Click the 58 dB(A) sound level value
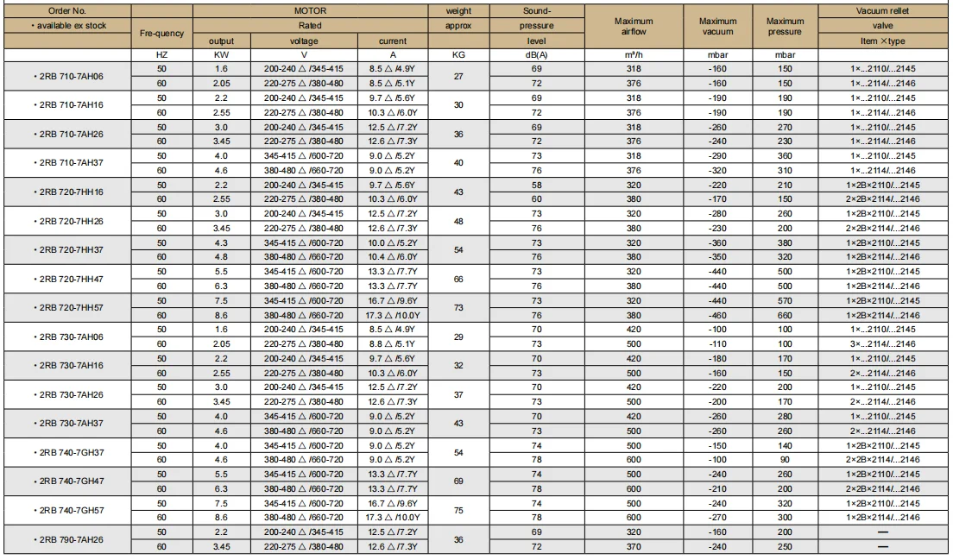This screenshot has width=953, height=560. pyautogui.click(x=537, y=186)
